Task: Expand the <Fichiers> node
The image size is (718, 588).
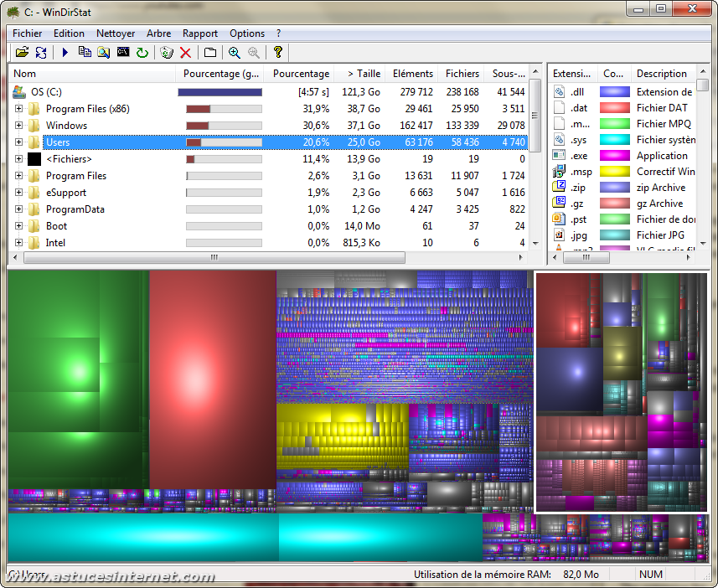Action: pyautogui.click(x=18, y=159)
